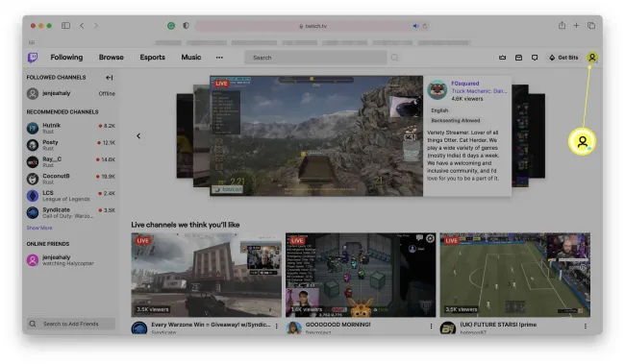This screenshot has height=364, width=625.
Task: Click the privacy shield icon
Action: coord(186,26)
